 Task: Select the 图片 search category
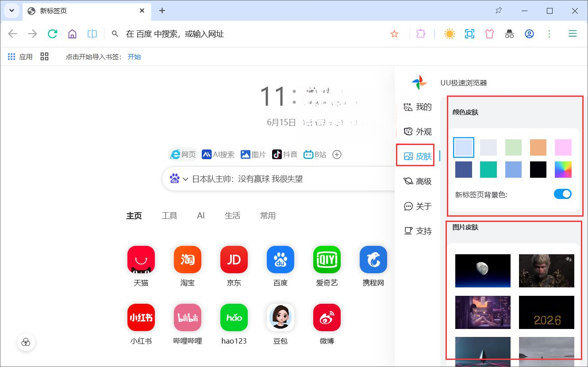(253, 154)
